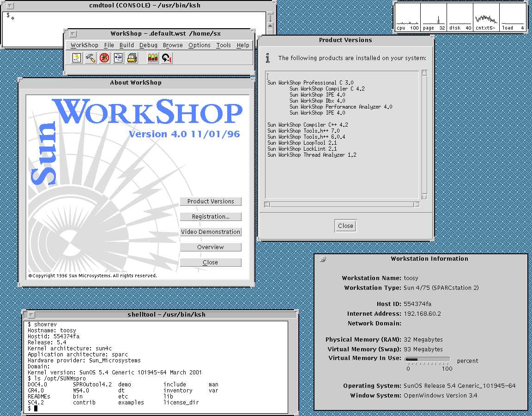Screen dimensions: 532x416
Task: Open the Debug menu
Action: [148, 45]
